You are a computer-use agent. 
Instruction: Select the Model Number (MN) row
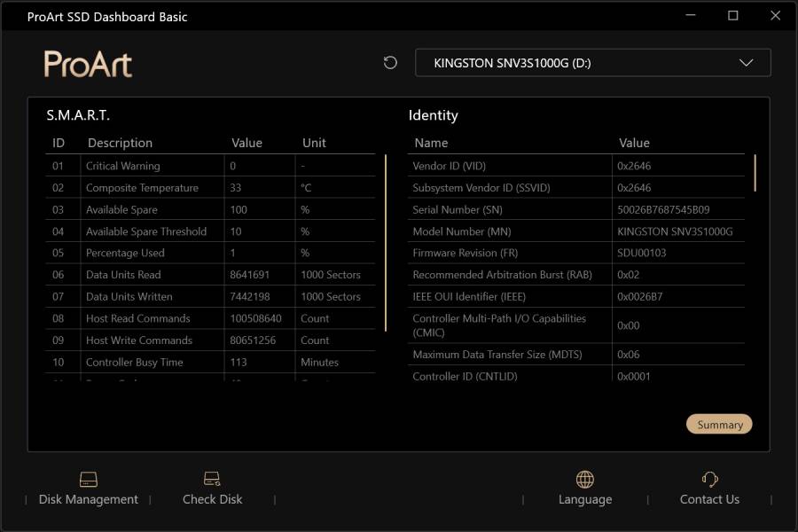[x=576, y=231]
